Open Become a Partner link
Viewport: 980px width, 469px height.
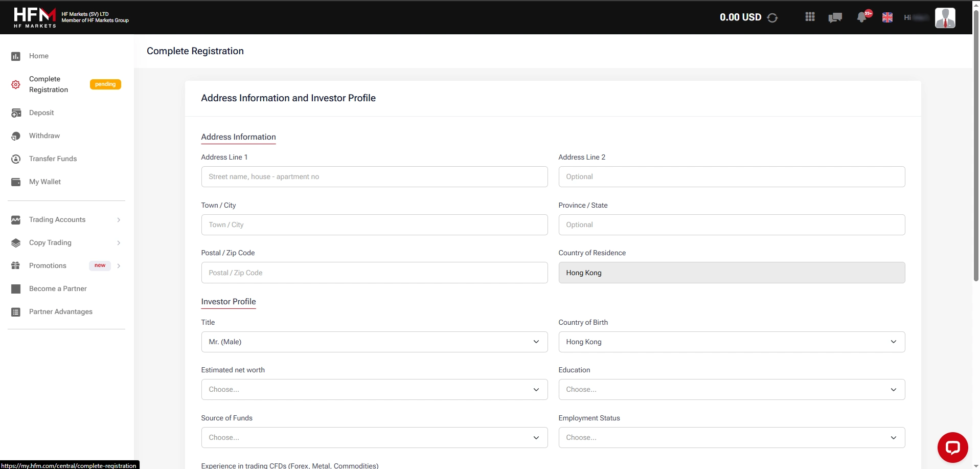58,288
